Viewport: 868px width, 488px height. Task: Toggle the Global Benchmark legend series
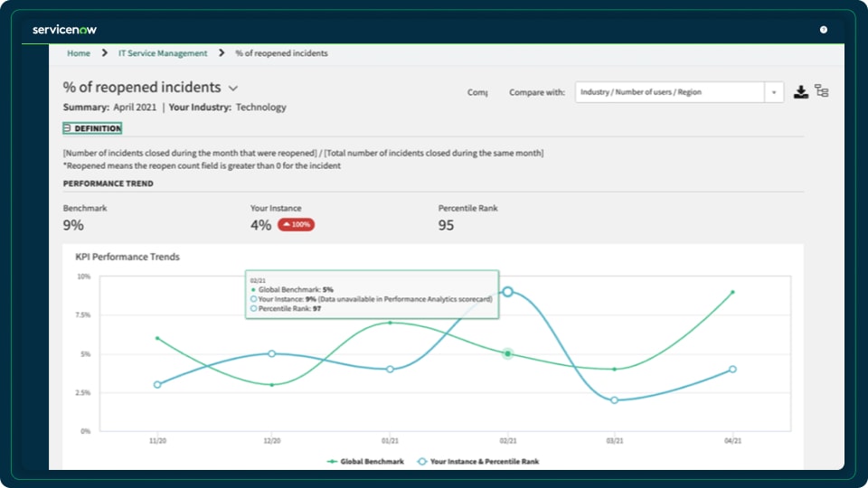(367, 461)
